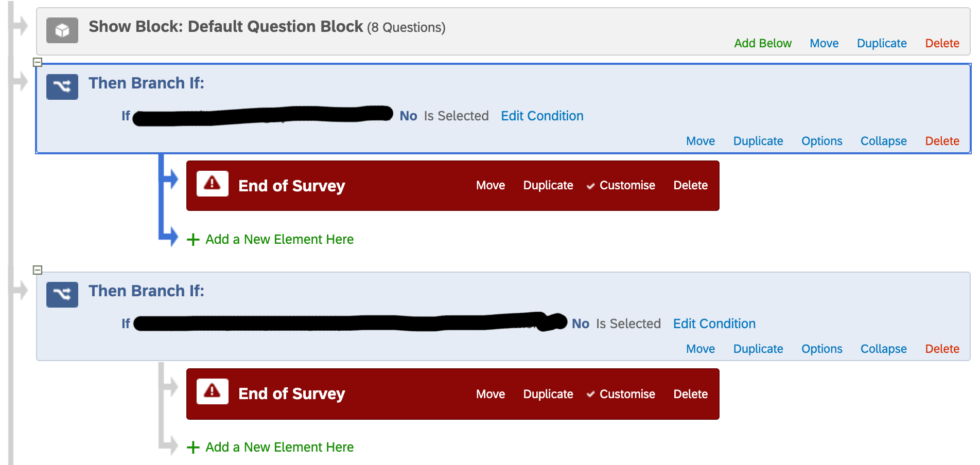Click Collapse on the second branch
This screenshot has height=465, width=980.
click(x=883, y=349)
